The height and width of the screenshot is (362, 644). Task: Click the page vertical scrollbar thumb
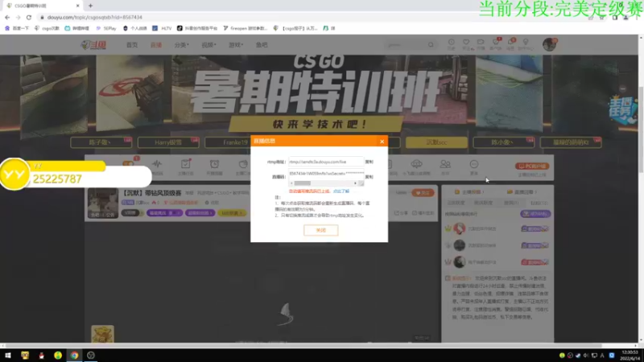pyautogui.click(x=641, y=130)
